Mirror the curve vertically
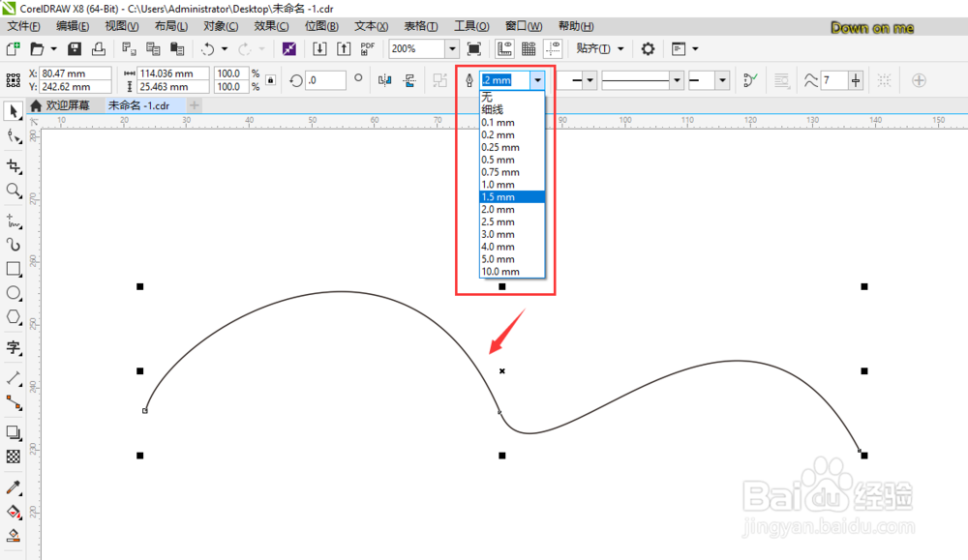The height and width of the screenshot is (560, 968). [x=409, y=80]
